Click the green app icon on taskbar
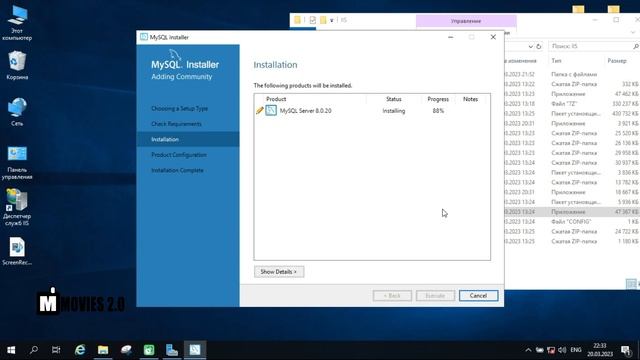Screen dimensions: 640x360 [x=149, y=350]
